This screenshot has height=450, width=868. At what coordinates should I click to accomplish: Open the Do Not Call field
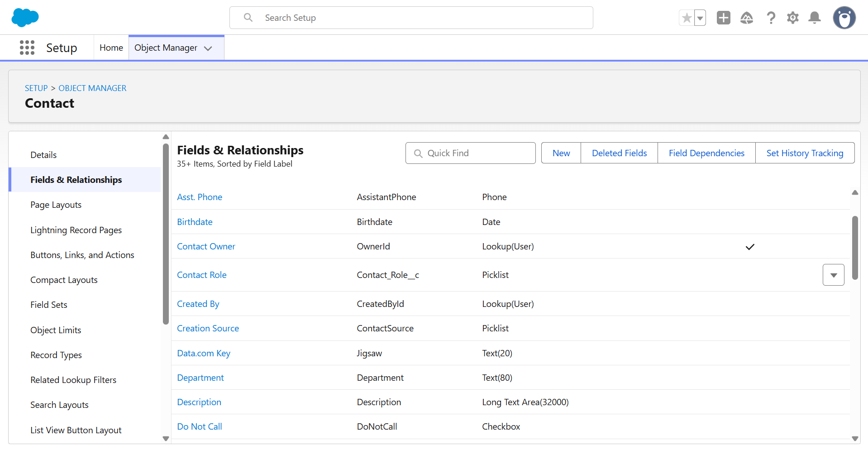tap(200, 426)
